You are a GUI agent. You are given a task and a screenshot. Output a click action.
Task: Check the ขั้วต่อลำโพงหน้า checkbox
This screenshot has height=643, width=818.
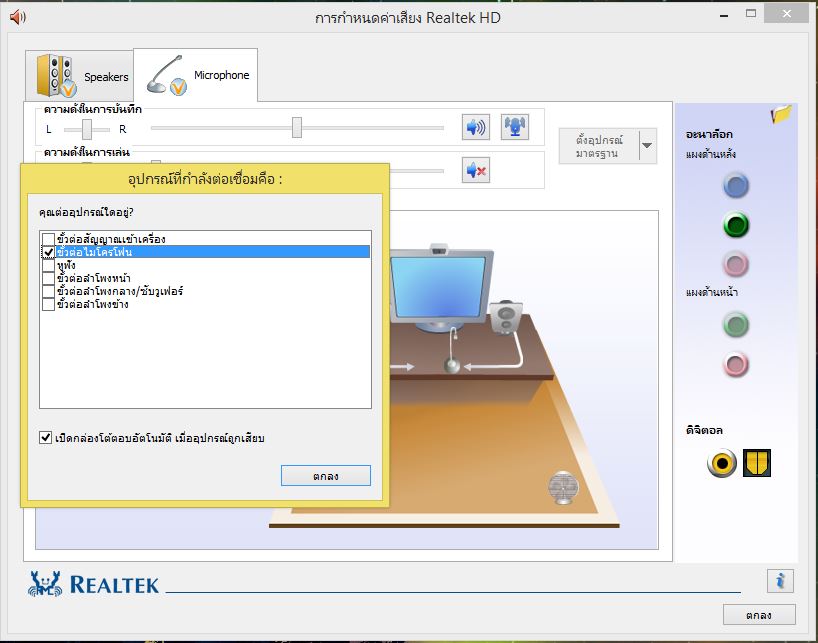pyautogui.click(x=49, y=278)
